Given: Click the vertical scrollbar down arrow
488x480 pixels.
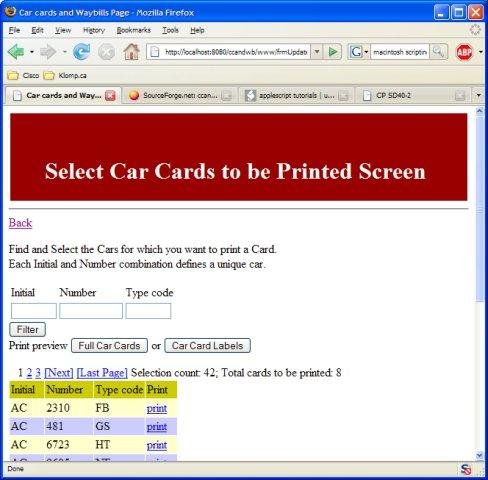Looking at the screenshot, I should (x=480, y=455).
